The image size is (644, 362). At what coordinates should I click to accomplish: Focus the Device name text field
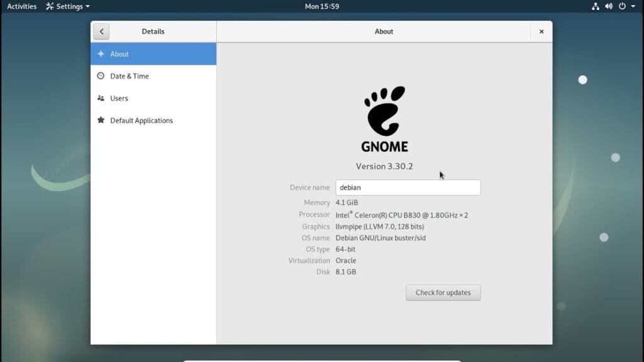[x=408, y=187]
